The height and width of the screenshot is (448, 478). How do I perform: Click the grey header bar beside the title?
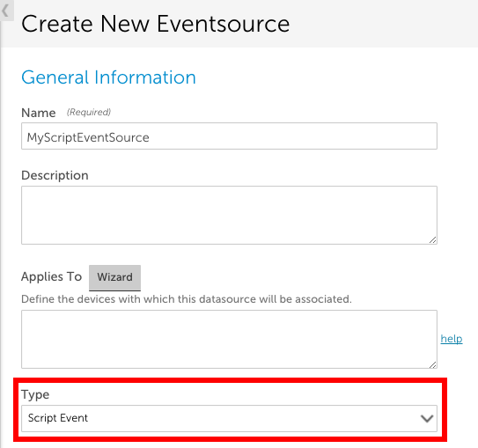tap(381, 24)
